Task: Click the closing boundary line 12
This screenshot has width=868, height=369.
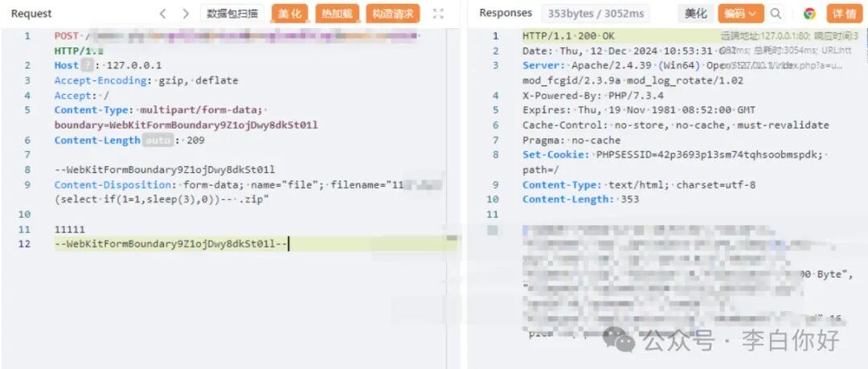Action: coord(172,244)
